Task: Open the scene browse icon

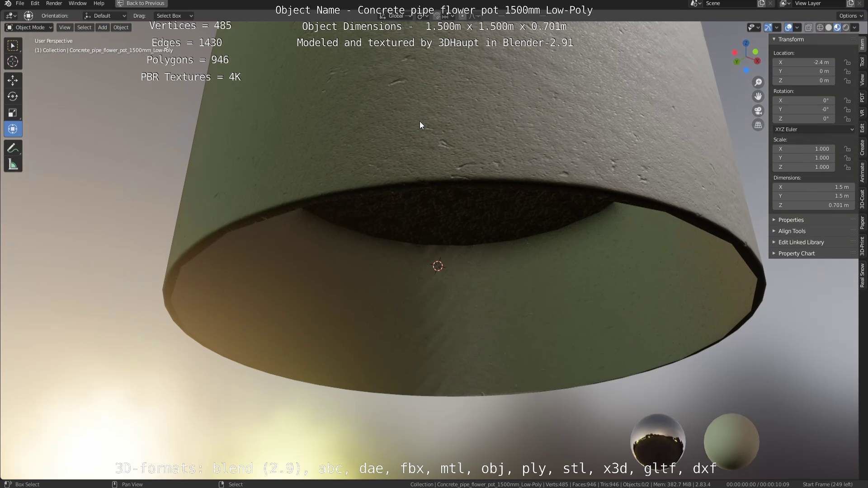Action: [696, 3]
